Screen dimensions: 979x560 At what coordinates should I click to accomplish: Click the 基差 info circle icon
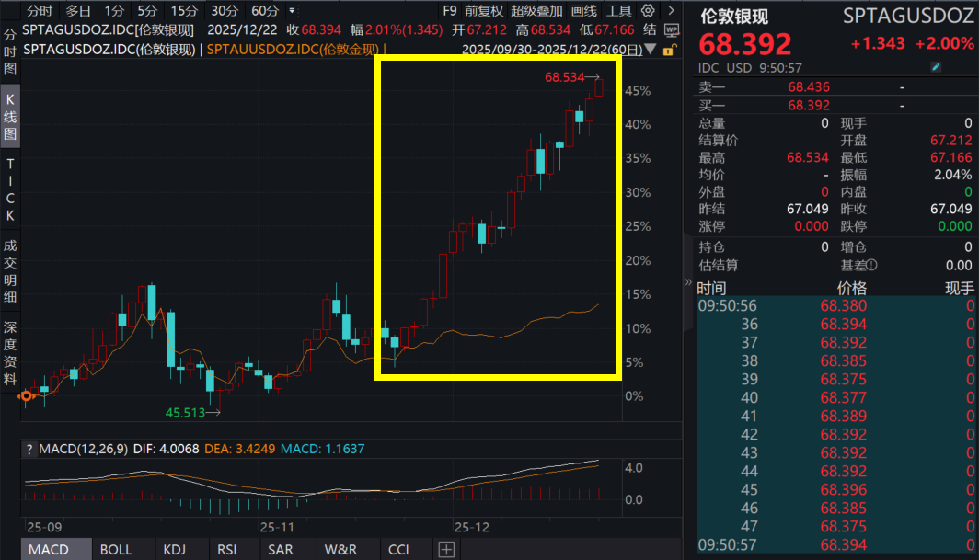coord(870,265)
